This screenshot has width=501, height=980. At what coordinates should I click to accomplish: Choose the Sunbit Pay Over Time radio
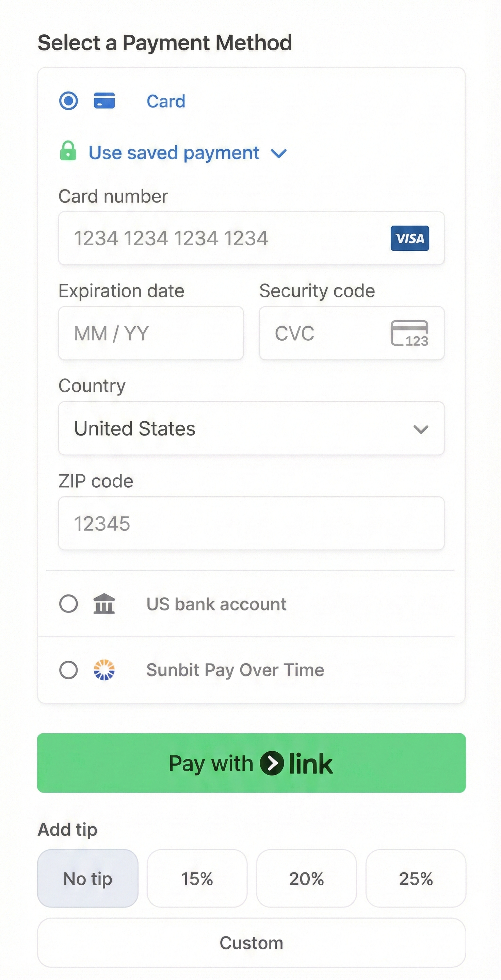click(68, 670)
